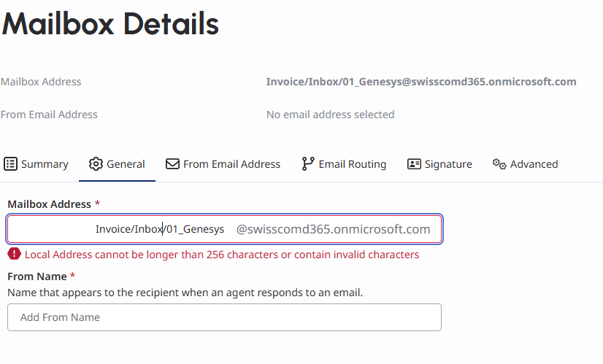Switch to the Summary tab

[x=45, y=164]
